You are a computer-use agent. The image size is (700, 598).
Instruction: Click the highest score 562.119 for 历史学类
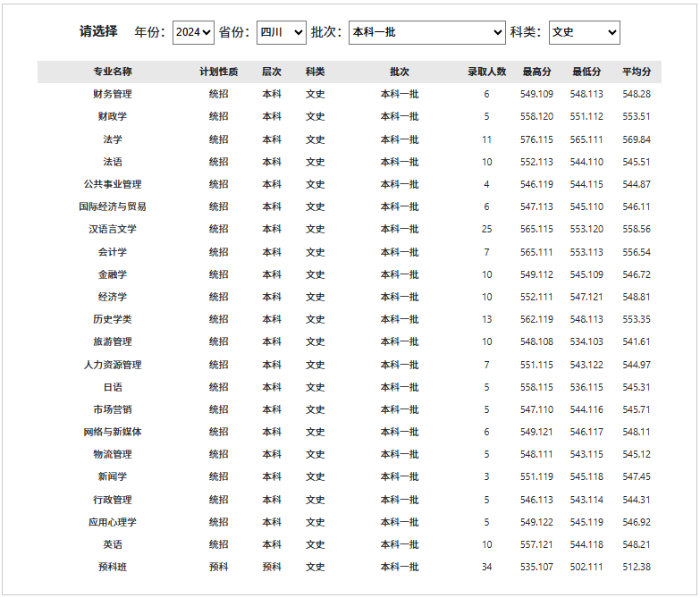(536, 319)
